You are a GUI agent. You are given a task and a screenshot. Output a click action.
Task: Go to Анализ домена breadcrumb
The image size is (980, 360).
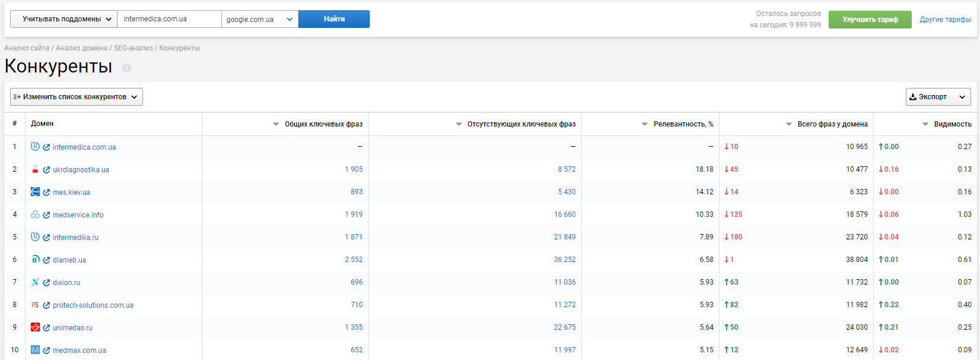[81, 48]
